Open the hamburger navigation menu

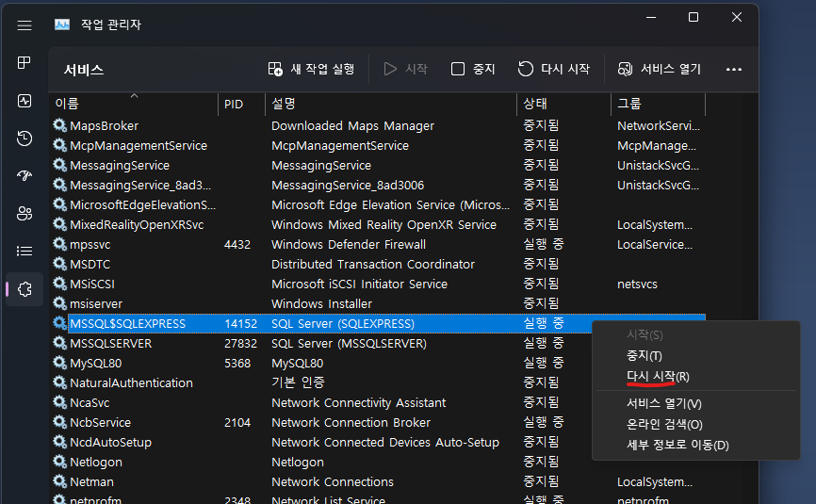pyautogui.click(x=24, y=25)
